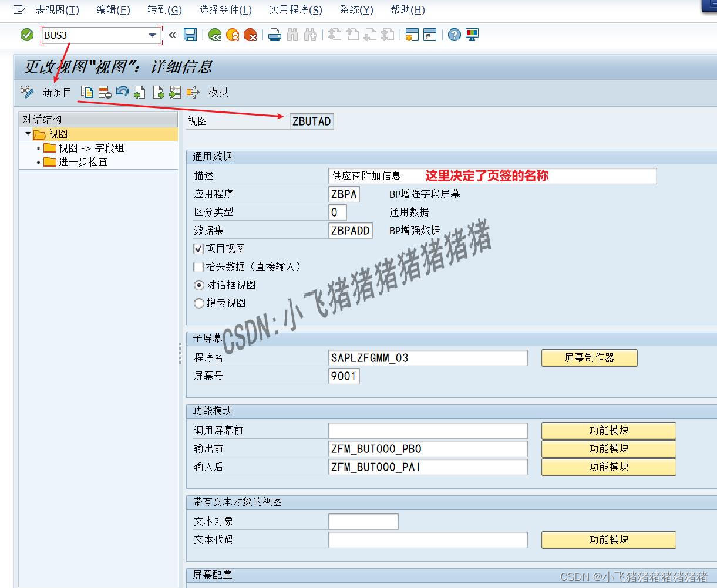
Task: Click the 模拟 (Simulate) button
Action: pyautogui.click(x=218, y=92)
